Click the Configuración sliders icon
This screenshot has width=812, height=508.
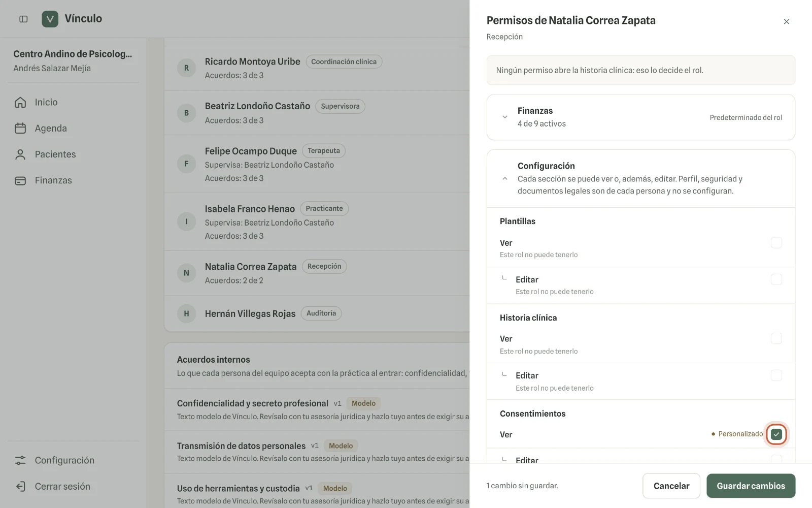(20, 460)
